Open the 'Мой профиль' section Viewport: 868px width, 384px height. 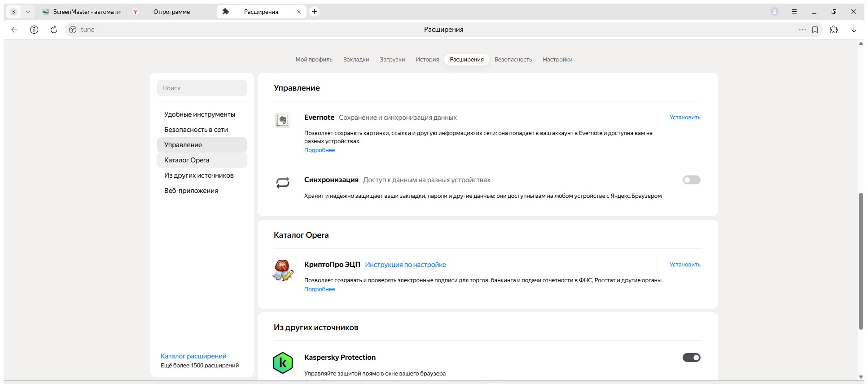tap(314, 60)
